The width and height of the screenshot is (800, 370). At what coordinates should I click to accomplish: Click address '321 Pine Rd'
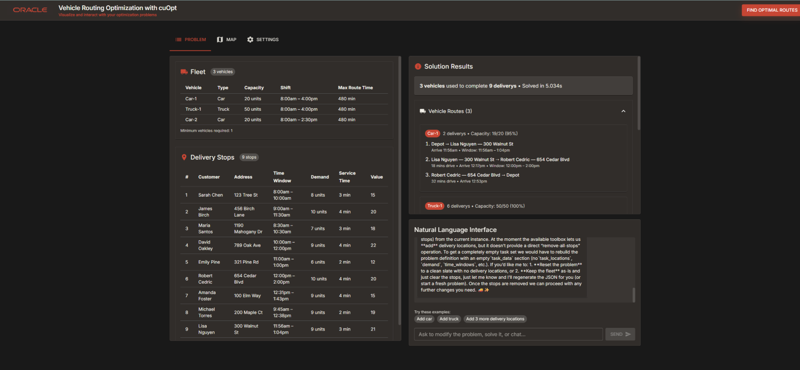click(246, 262)
